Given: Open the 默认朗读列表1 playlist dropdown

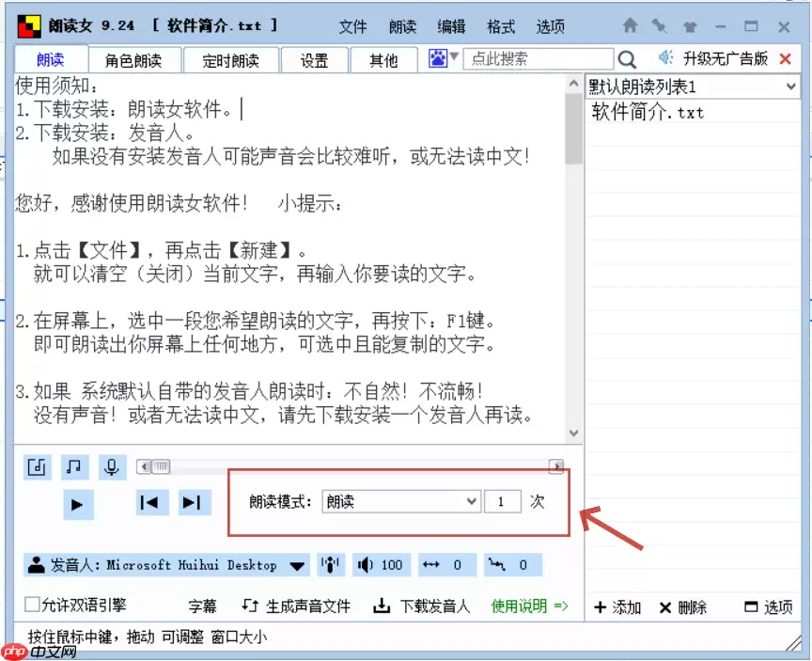Looking at the screenshot, I should pyautogui.click(x=794, y=86).
